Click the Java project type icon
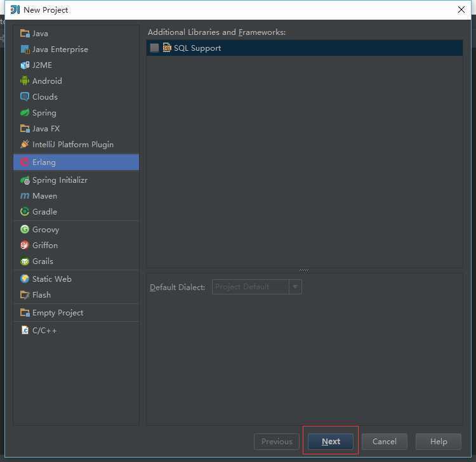This screenshot has width=476, height=462. pyautogui.click(x=25, y=33)
